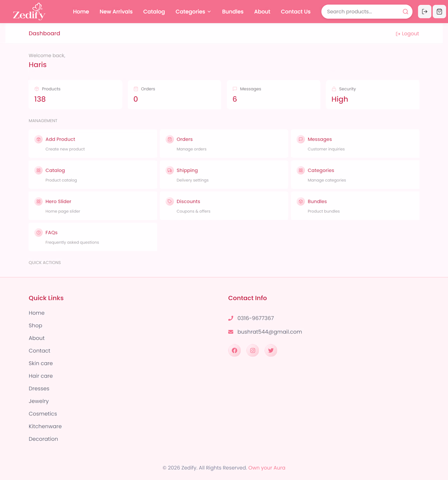The height and width of the screenshot is (480, 448).
Task: Click the Orders 0 stat card
Action: click(x=174, y=95)
